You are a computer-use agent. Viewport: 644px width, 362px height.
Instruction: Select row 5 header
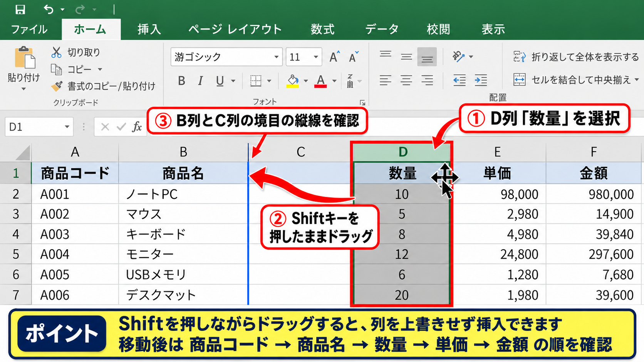(x=16, y=254)
